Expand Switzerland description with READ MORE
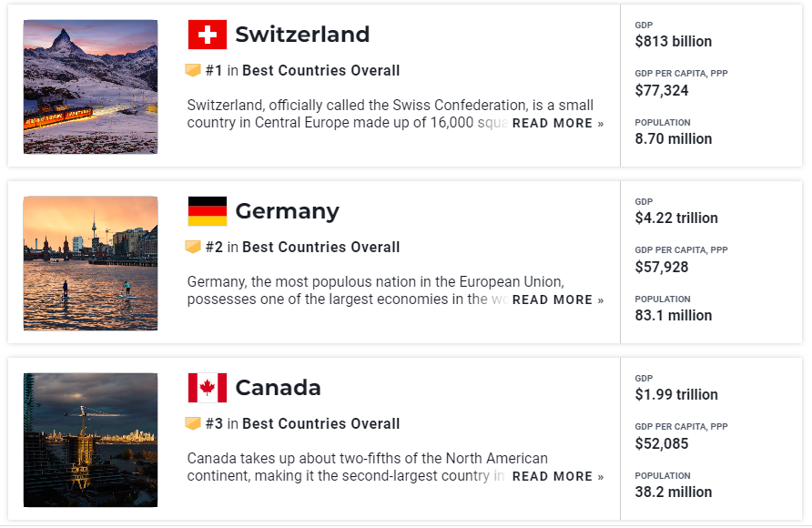The image size is (812, 528). click(558, 123)
